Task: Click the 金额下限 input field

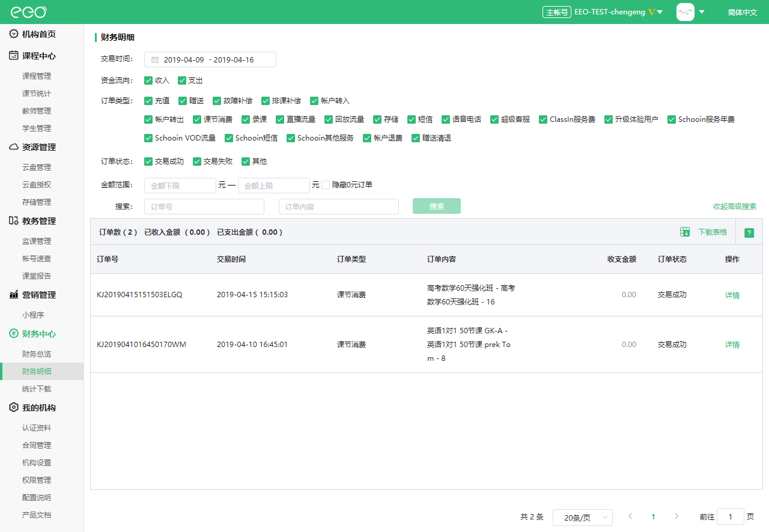Action: (x=180, y=186)
